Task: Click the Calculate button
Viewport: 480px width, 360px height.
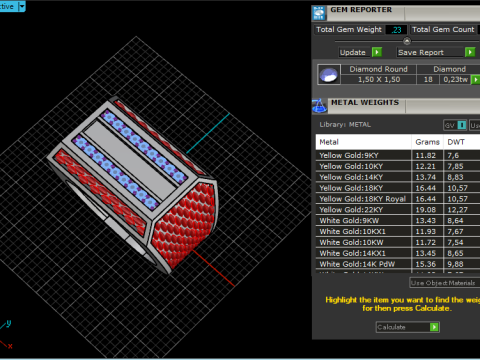Action: click(x=407, y=327)
